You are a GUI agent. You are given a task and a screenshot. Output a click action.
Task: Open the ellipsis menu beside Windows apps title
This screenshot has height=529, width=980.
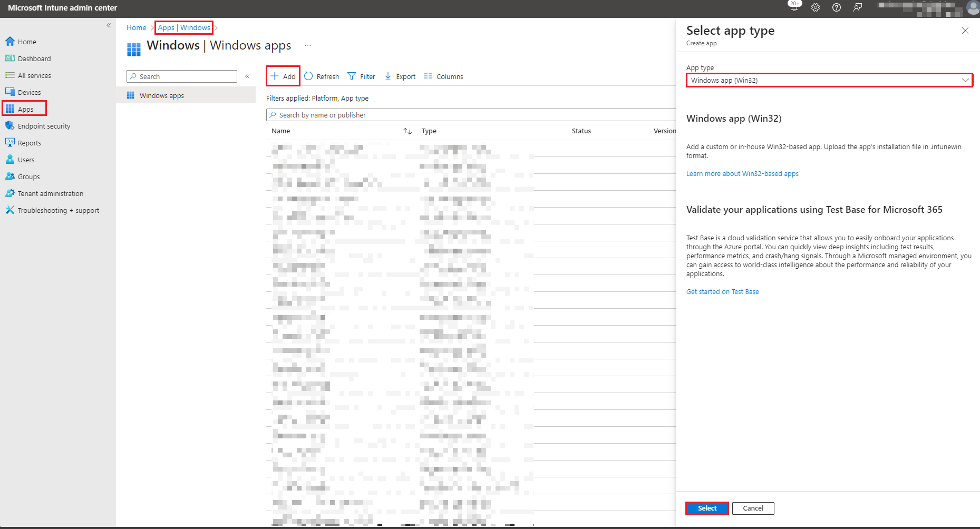308,45
